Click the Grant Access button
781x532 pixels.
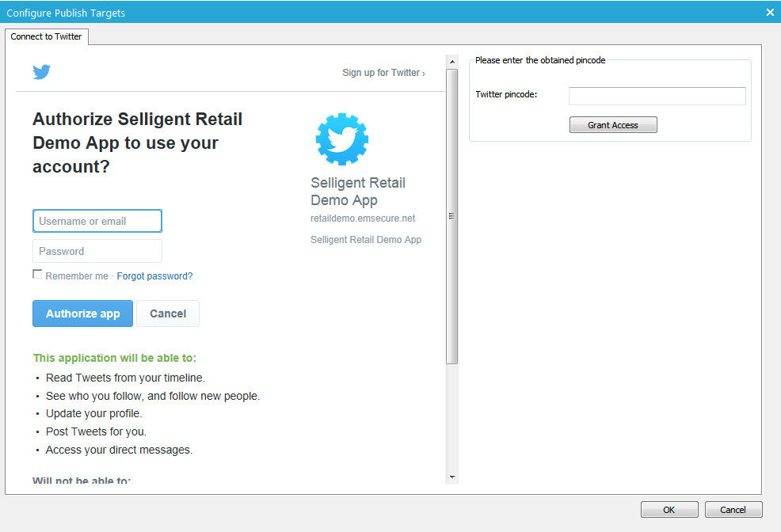click(x=613, y=125)
